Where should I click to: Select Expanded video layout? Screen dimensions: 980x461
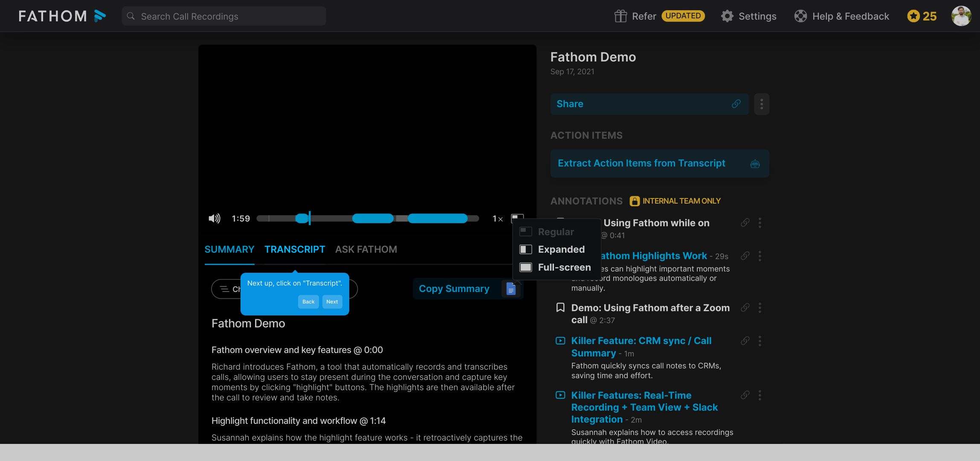(x=556, y=249)
